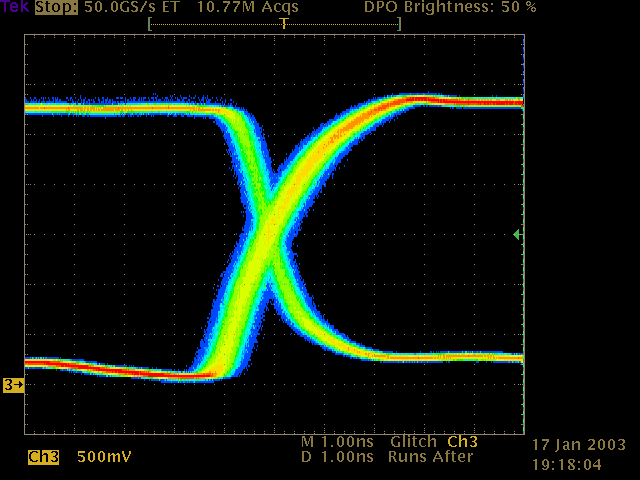Click the green trigger level arrow

[517, 234]
